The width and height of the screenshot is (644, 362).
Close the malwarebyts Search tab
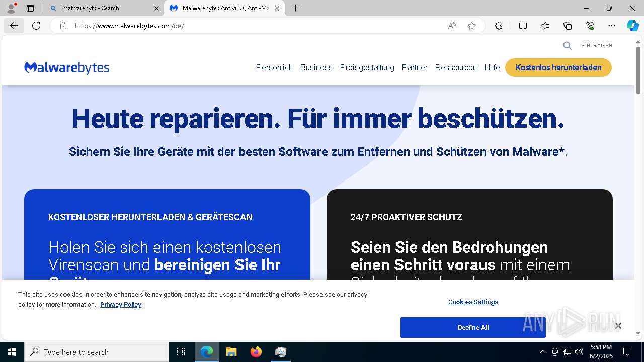156,8
